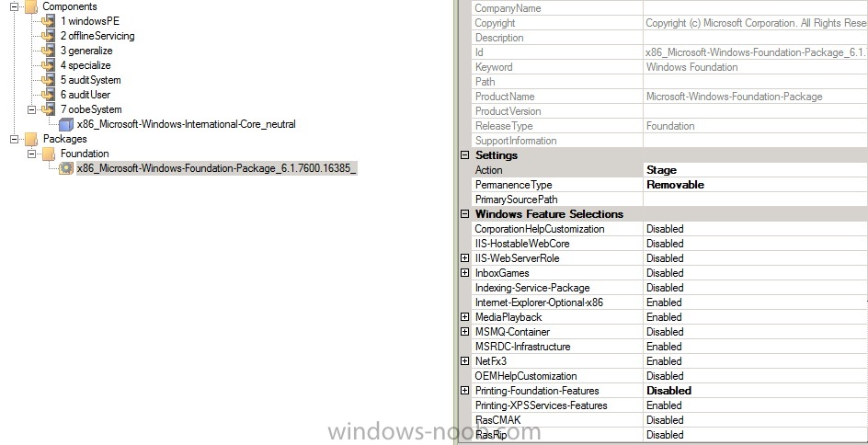The width and height of the screenshot is (868, 445).
Task: Change the Indexing-Service-Package Disabled value
Action: 755,287
